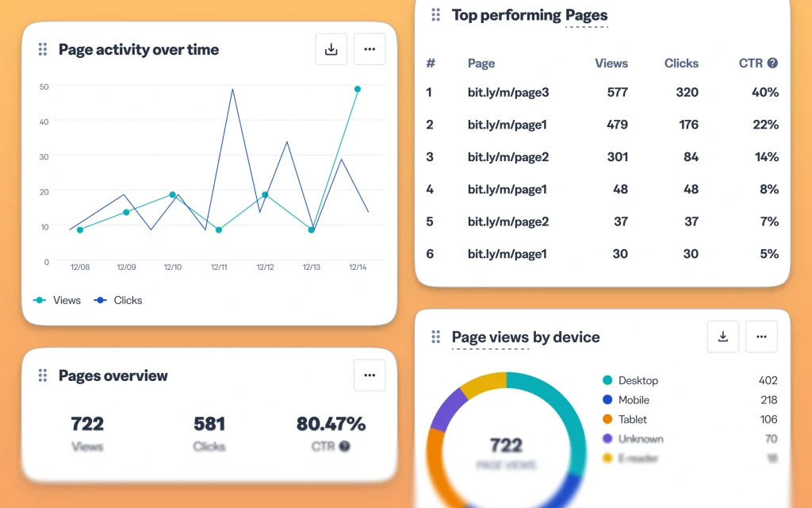
Task: Click the 80.47% CTR figure
Action: click(x=331, y=424)
